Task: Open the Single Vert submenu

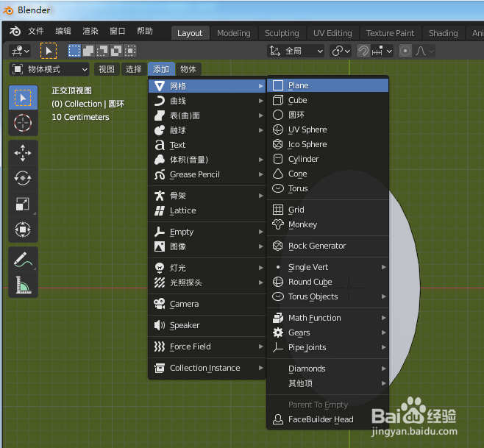Action: pyautogui.click(x=327, y=267)
